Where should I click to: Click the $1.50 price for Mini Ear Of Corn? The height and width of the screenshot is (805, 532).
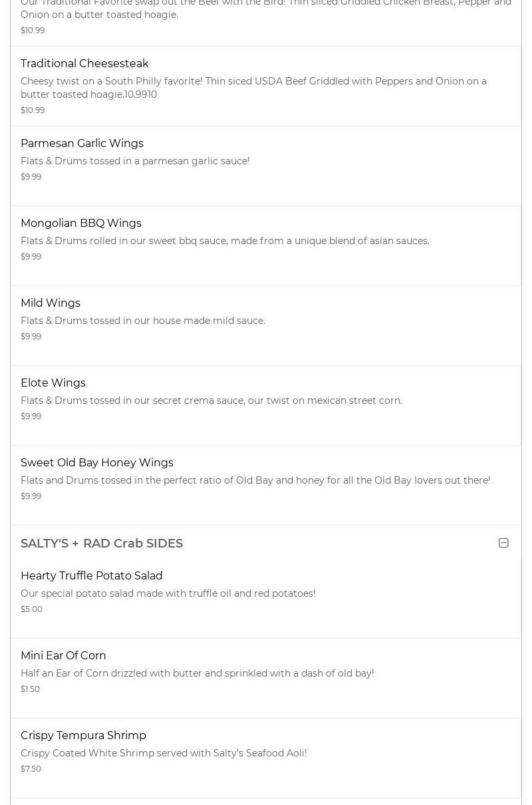coord(30,689)
